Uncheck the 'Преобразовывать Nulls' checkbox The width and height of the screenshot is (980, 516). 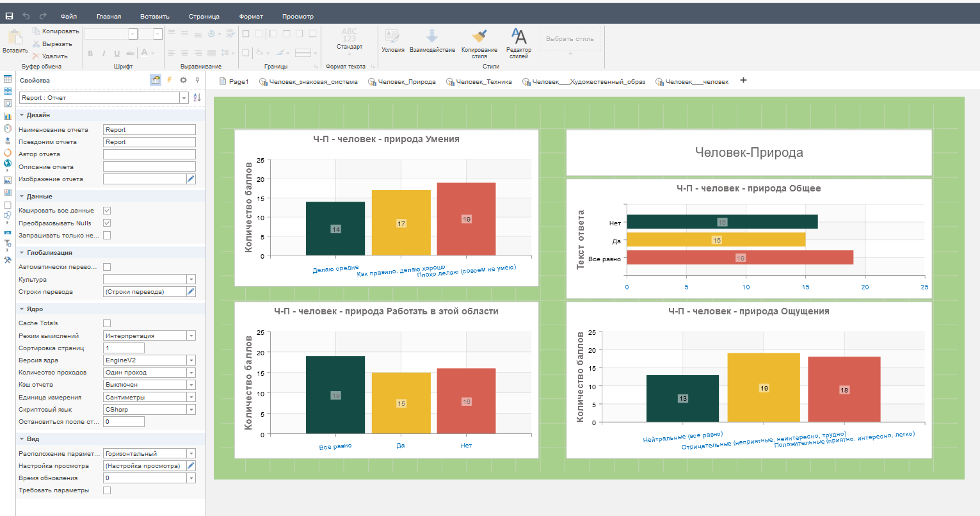pyautogui.click(x=107, y=223)
